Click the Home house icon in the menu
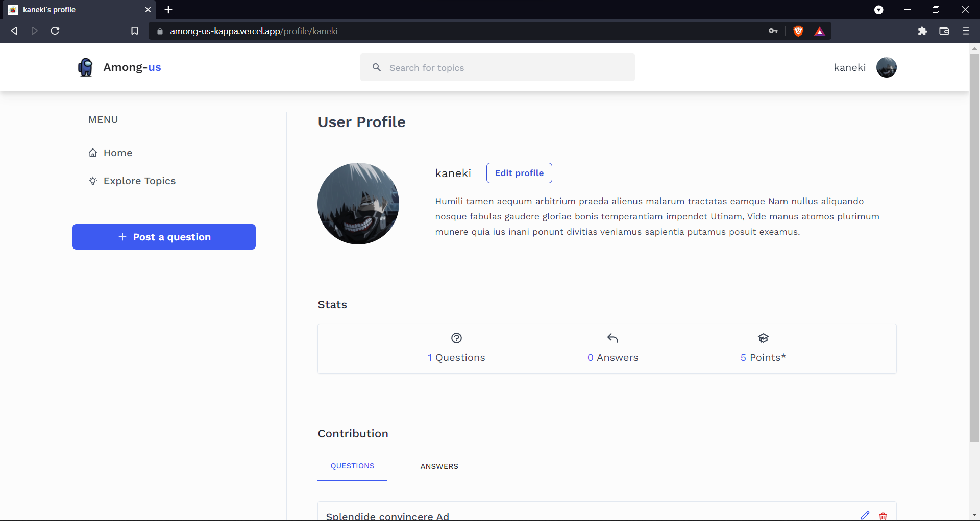 tap(93, 153)
